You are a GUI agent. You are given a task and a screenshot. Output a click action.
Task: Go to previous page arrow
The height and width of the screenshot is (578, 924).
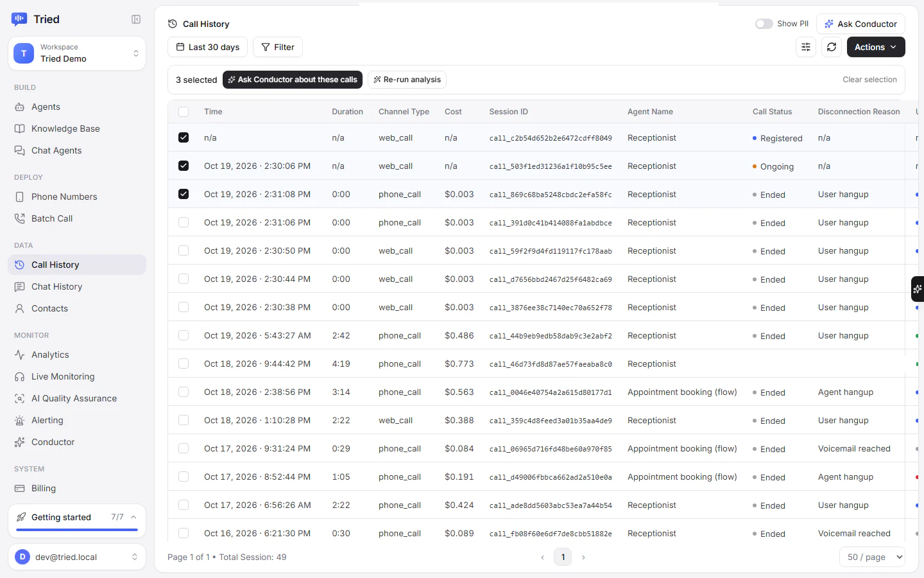543,557
